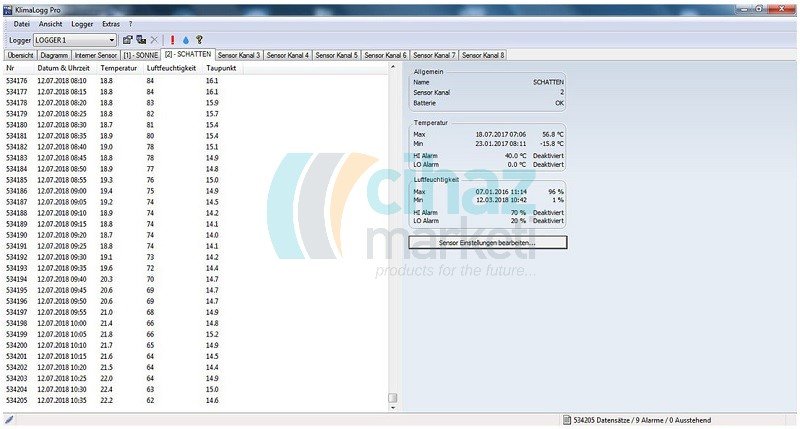The image size is (800, 429).
Task: Click humidity value 62 in last row
Action: (x=150, y=400)
